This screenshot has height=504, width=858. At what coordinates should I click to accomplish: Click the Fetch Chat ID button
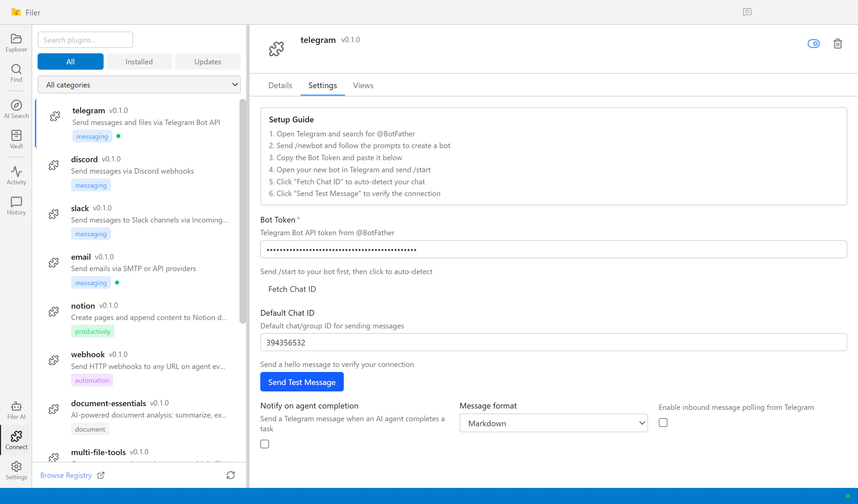[x=292, y=289]
